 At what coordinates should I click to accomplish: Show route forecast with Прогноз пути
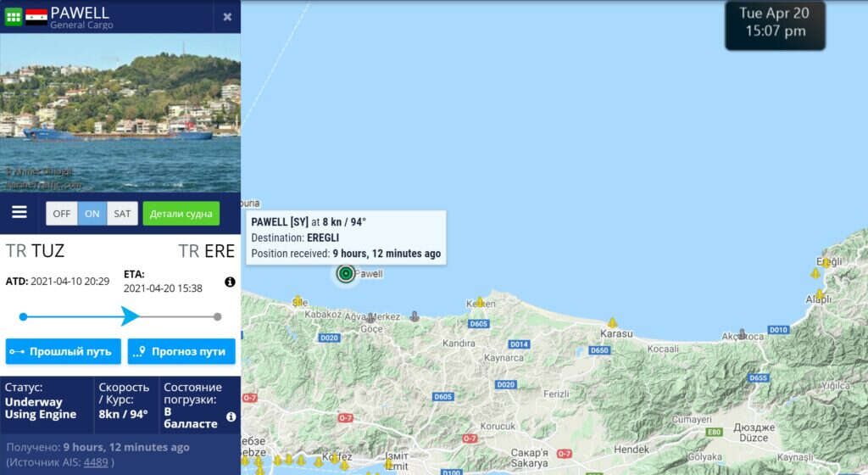pos(181,351)
